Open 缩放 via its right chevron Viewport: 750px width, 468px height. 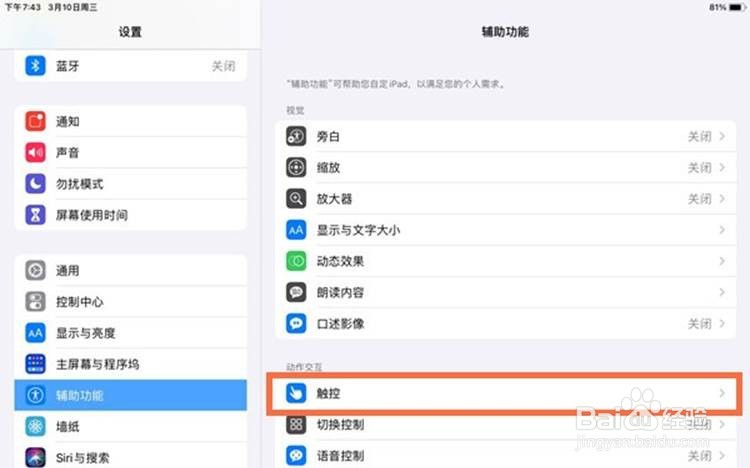point(722,167)
